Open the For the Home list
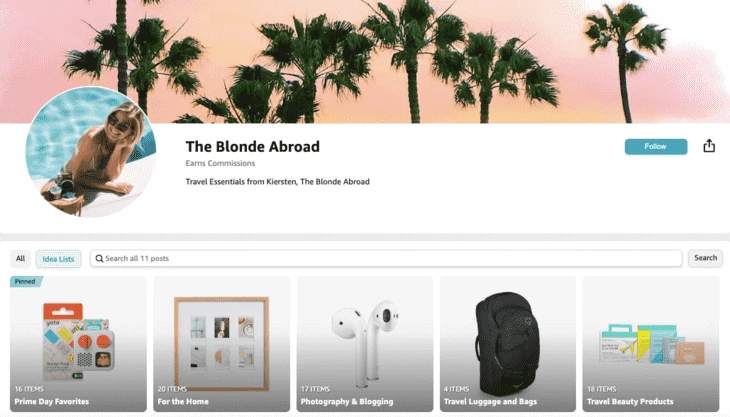Screen dimensions: 730x417 pyautogui.click(x=222, y=344)
